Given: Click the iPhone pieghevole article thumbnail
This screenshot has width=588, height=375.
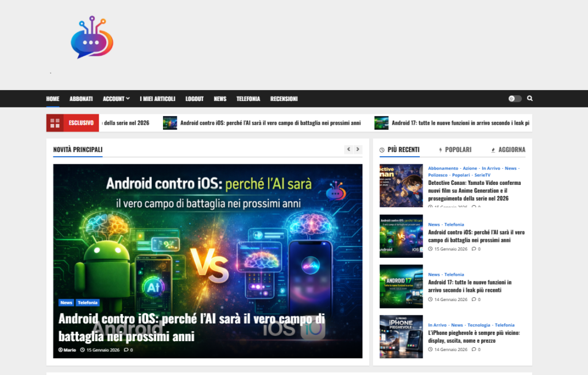Looking at the screenshot, I should tap(401, 337).
